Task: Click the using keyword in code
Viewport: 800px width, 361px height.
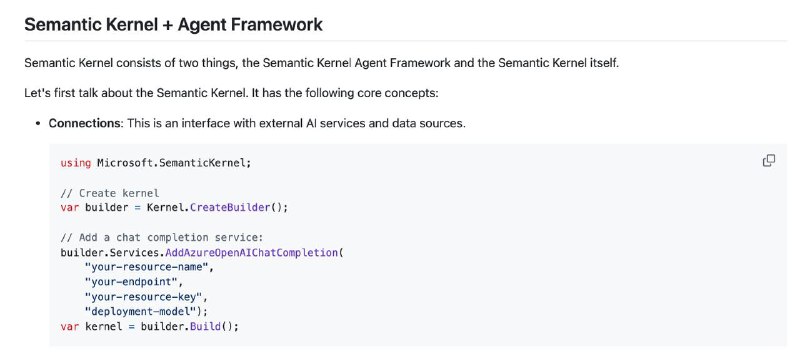Action: pyautogui.click(x=76, y=163)
